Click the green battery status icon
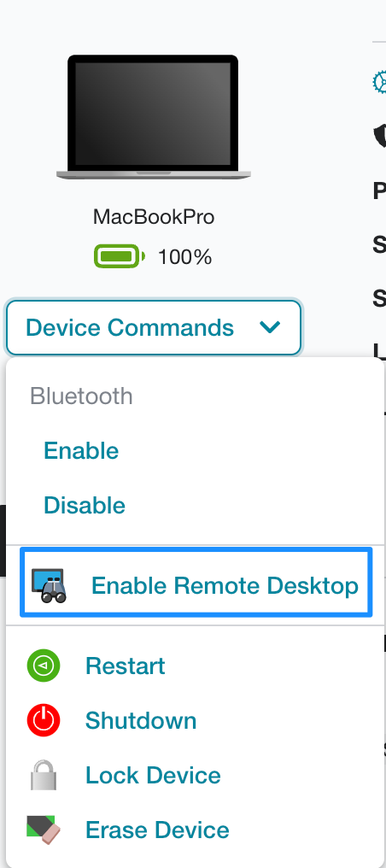This screenshot has height=868, width=386. [120, 256]
